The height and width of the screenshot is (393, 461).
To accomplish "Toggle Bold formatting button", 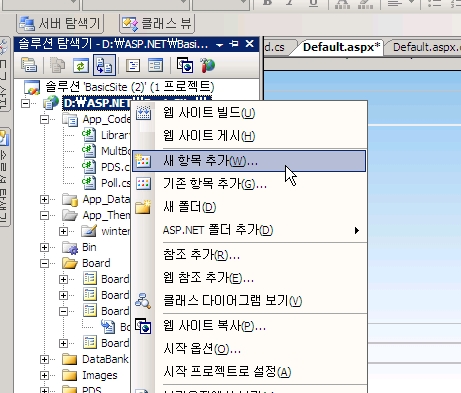I will (267, 3).
